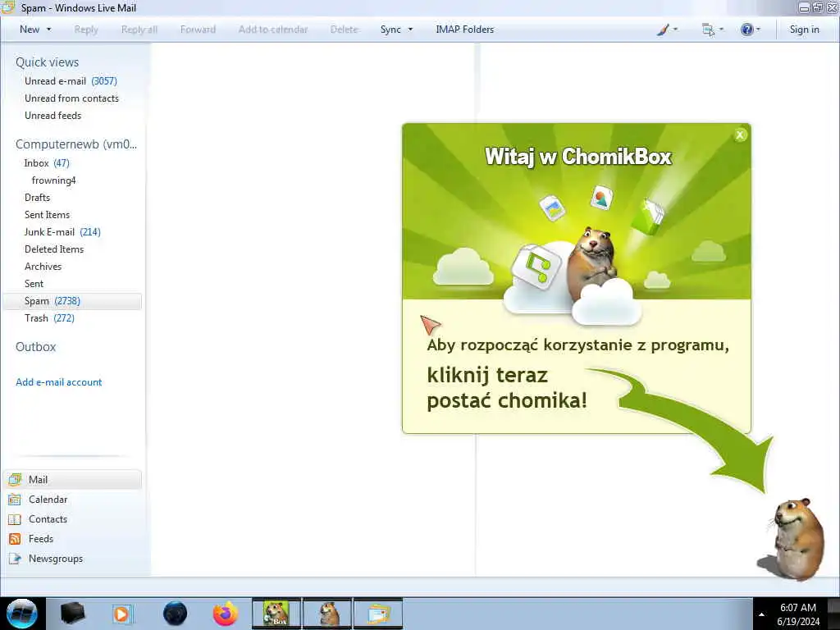840x630 pixels.
Task: Click Sign in button
Action: click(804, 30)
